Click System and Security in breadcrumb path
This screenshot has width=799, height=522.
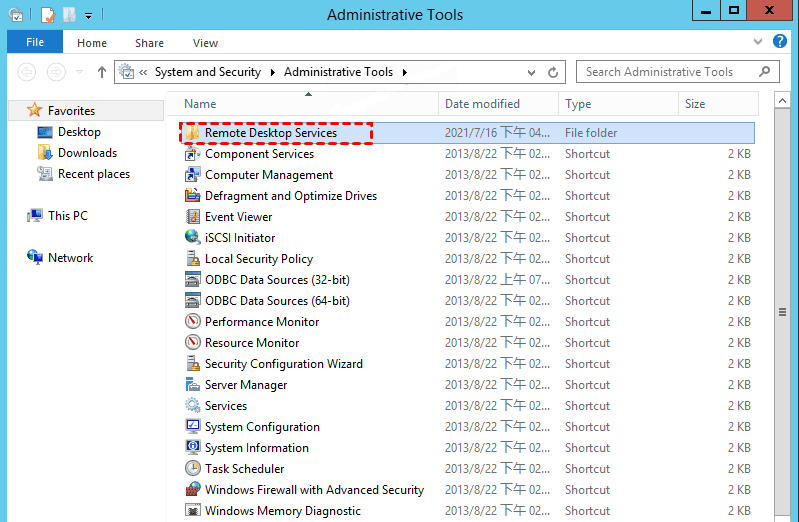(207, 72)
